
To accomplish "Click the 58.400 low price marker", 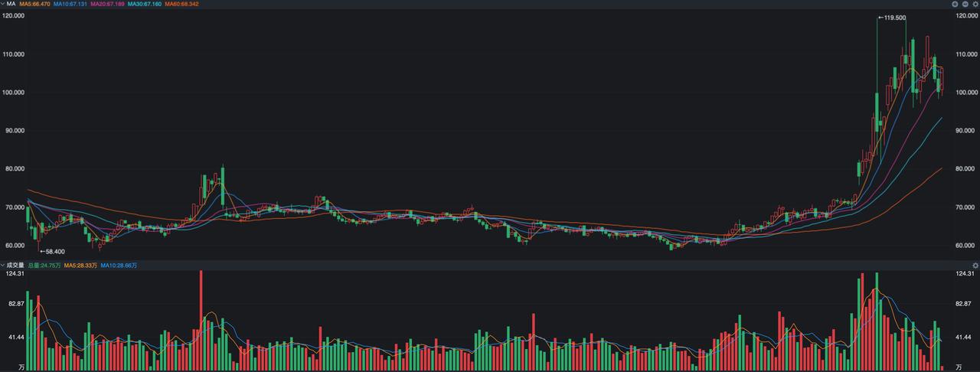I will coord(53,251).
